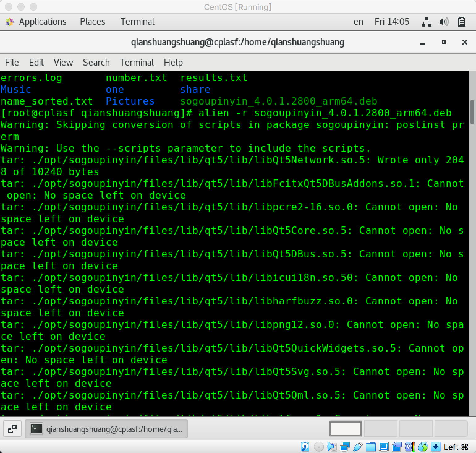Click the 'libQt5QuickWidgets.so.5' error line
Image resolution: width=476 pixels, height=453 pixels.
(232, 354)
